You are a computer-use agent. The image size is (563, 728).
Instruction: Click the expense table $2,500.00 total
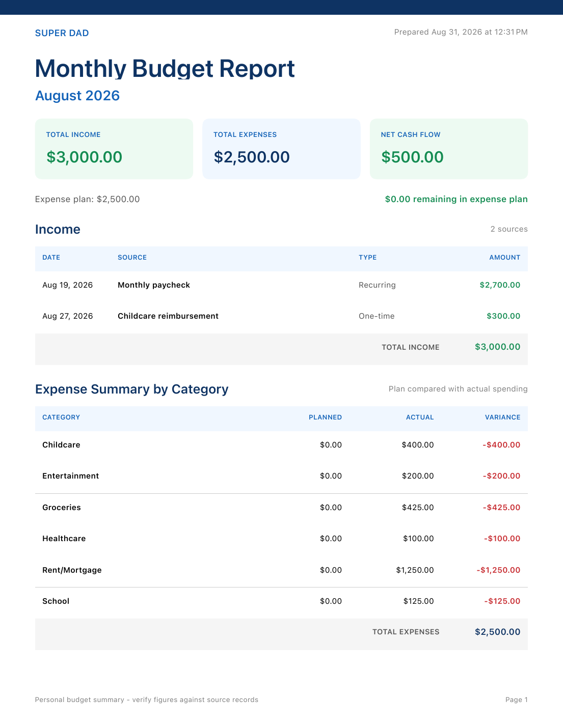(x=497, y=632)
